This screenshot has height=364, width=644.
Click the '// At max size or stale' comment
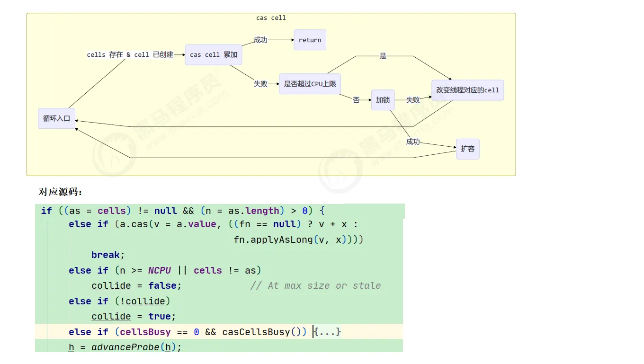point(316,286)
